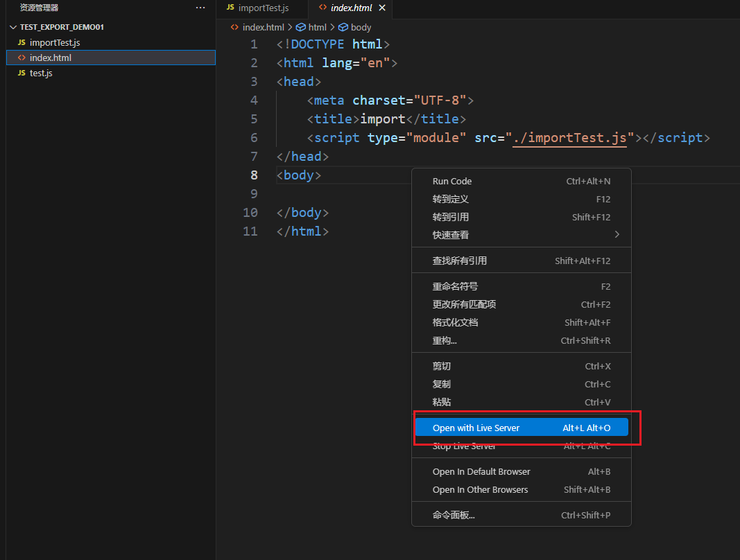
Task: Select 格式化文档 from the context menu
Action: (x=455, y=322)
